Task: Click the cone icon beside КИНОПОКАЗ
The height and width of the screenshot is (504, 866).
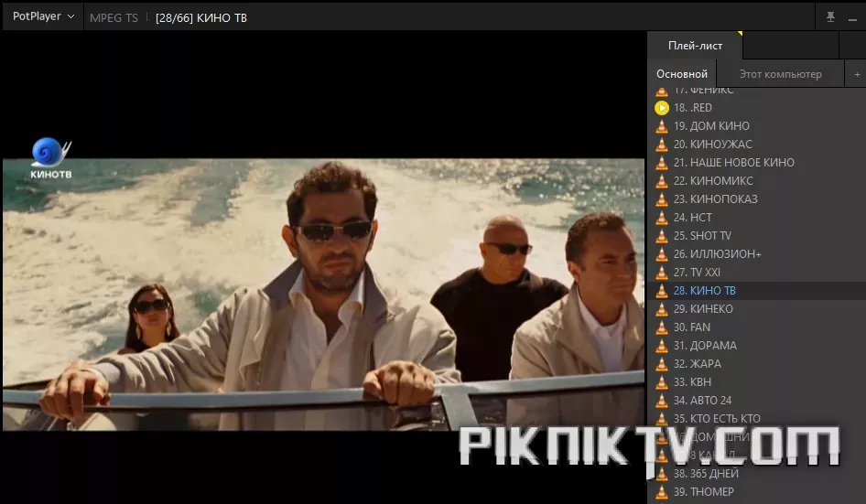Action: coord(662,198)
